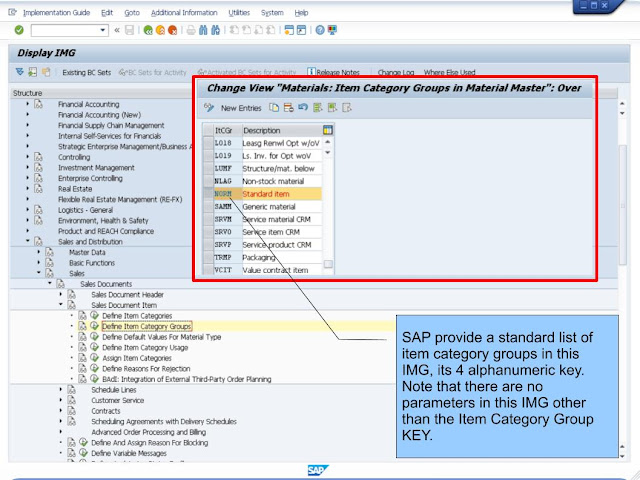Open the Goto menu
Image resolution: width=640 pixels, height=480 pixels.
[132, 13]
